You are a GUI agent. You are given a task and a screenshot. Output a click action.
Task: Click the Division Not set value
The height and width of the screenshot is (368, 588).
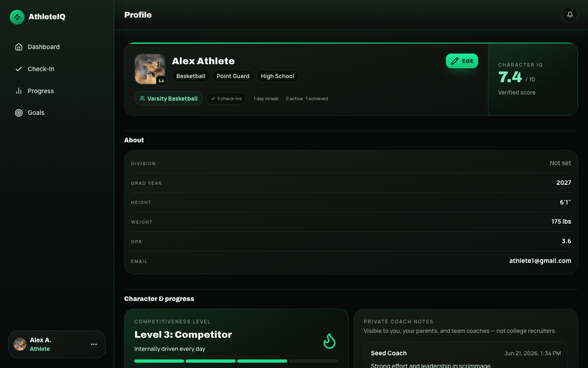[560, 163]
